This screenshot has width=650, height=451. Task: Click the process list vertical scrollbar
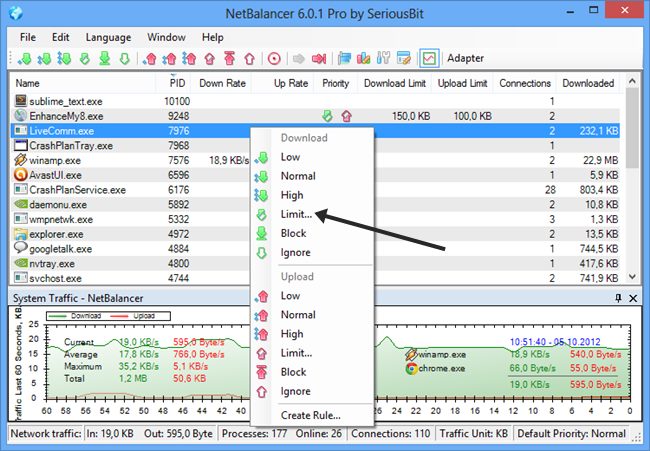633,180
